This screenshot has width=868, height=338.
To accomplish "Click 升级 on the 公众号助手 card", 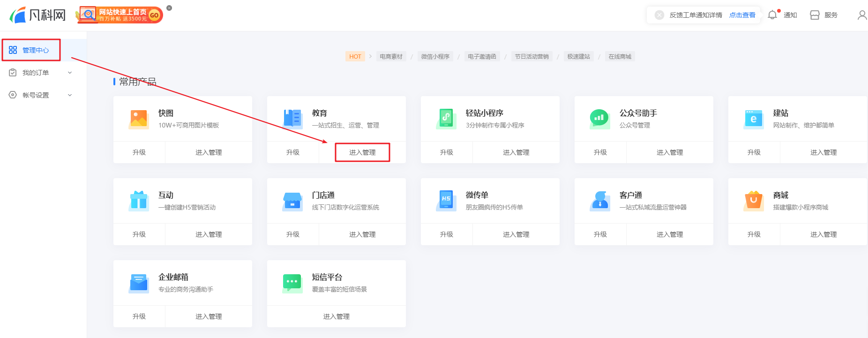I will [x=600, y=152].
